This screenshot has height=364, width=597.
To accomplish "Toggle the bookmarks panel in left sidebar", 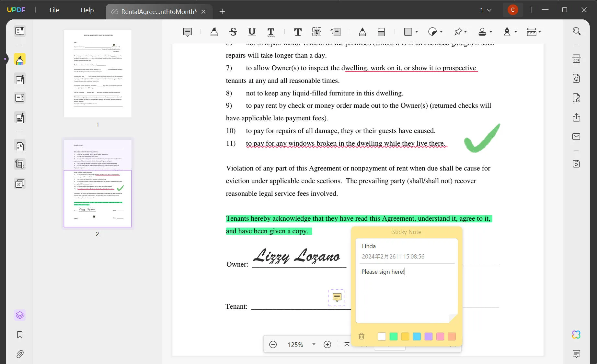I will coord(20,335).
